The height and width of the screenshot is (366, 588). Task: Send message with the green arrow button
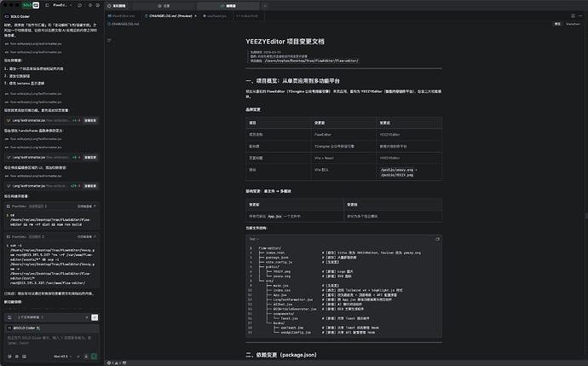pyautogui.click(x=94, y=357)
